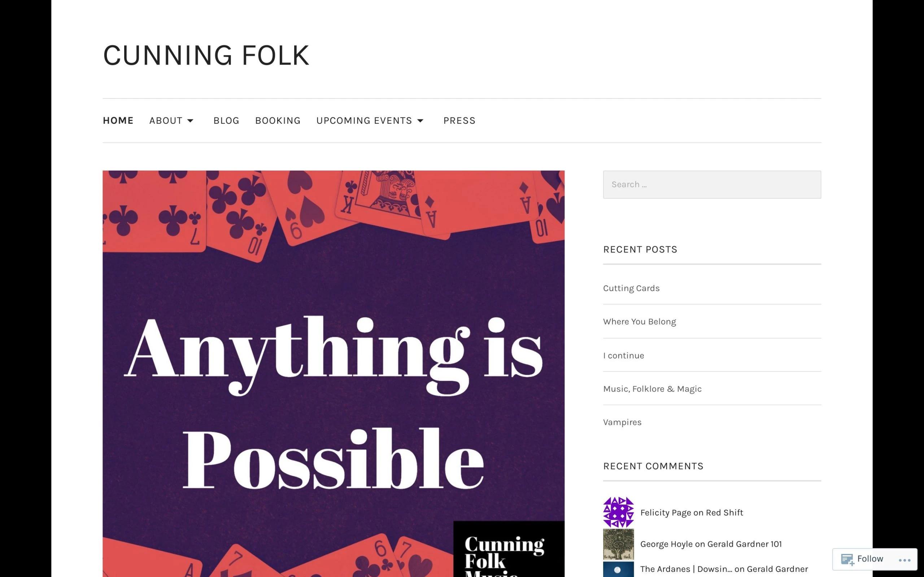Click the Cunning Folk site title
The image size is (924, 577).
[206, 55]
